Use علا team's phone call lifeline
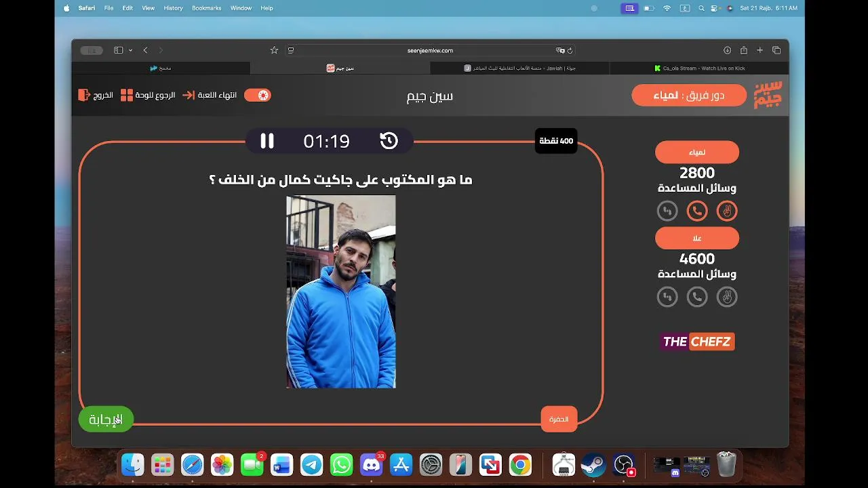868x488 pixels. 697,297
